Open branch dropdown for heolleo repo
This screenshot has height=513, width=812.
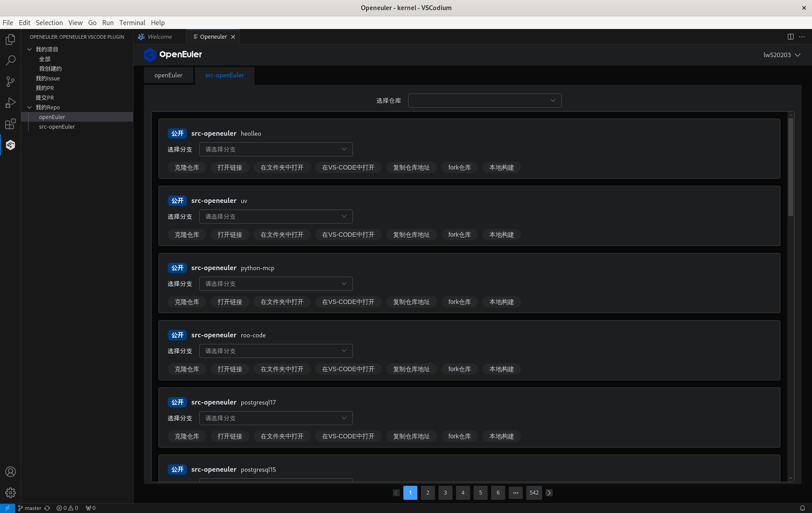click(x=276, y=149)
